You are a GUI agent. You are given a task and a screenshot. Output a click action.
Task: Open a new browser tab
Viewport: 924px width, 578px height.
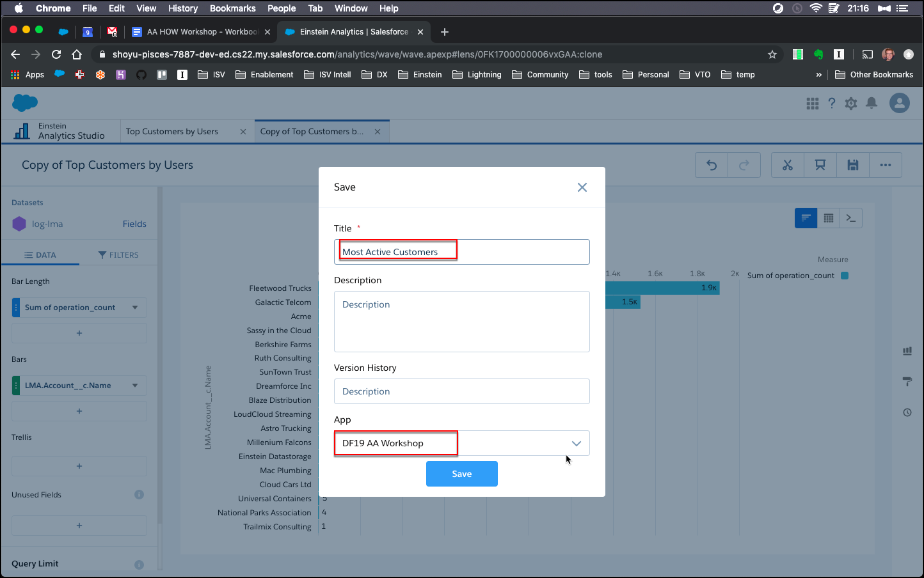point(445,32)
